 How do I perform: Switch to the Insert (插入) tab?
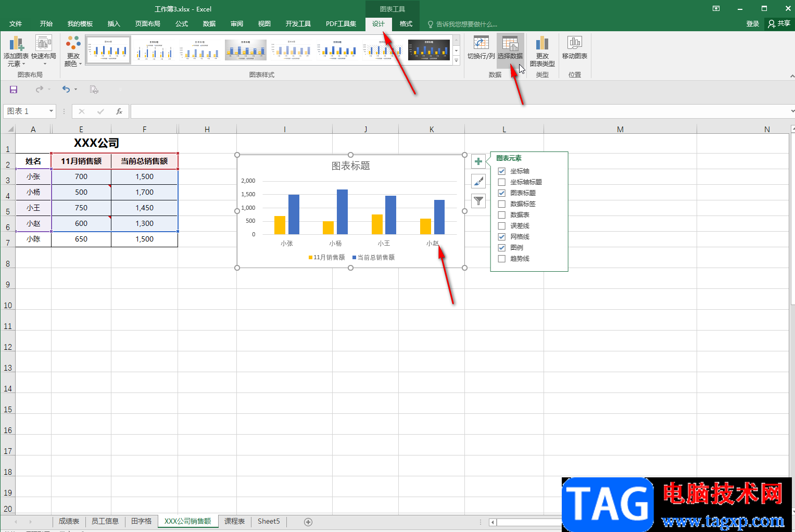[113, 24]
